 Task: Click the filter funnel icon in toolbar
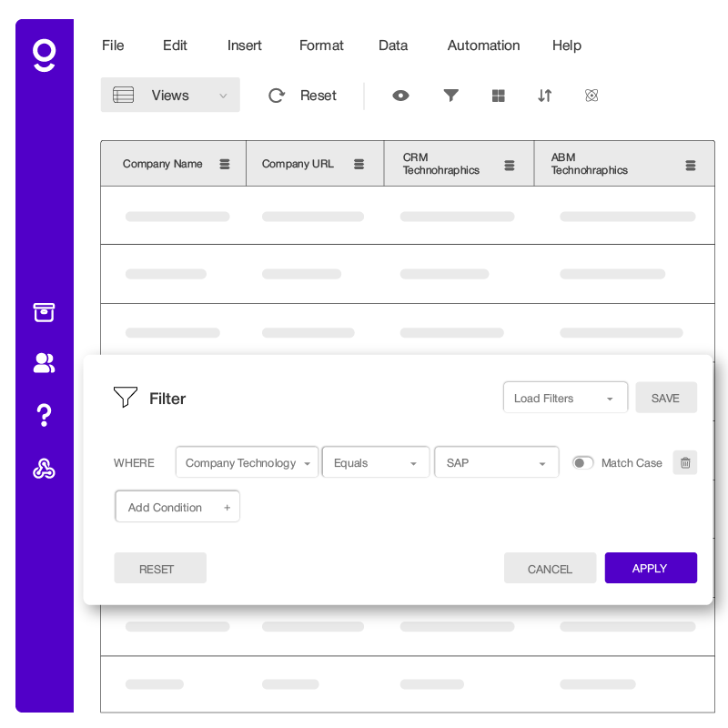click(x=450, y=96)
